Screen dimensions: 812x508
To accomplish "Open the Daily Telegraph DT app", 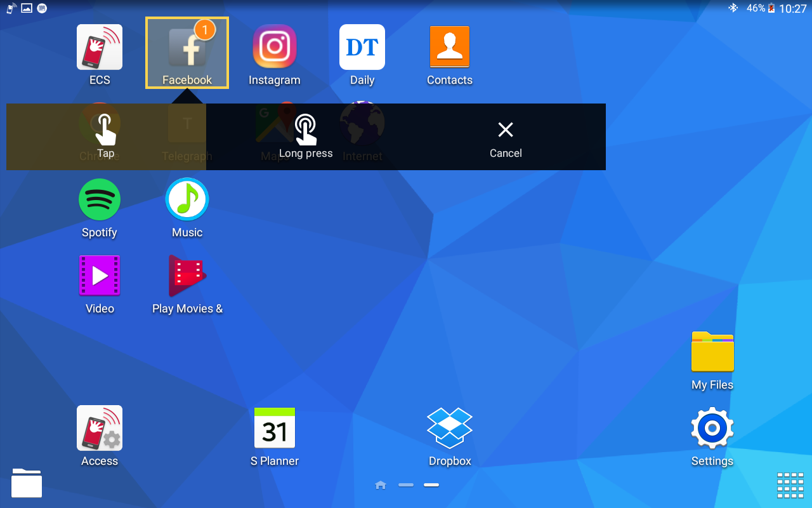I will coord(362,54).
